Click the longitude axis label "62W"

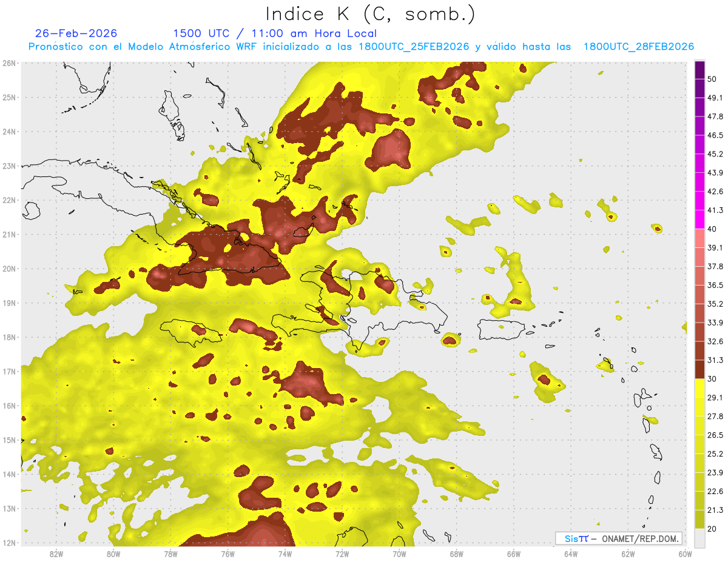[628, 554]
